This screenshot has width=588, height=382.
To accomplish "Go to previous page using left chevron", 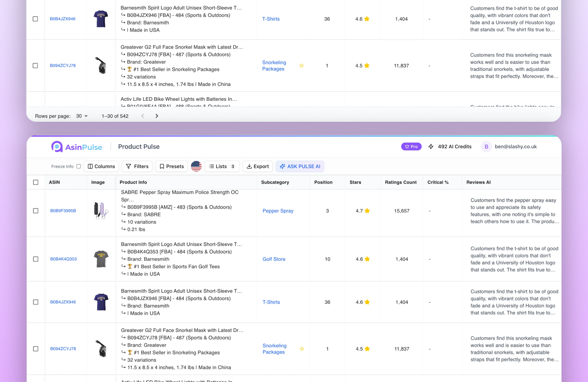I will 143,116.
